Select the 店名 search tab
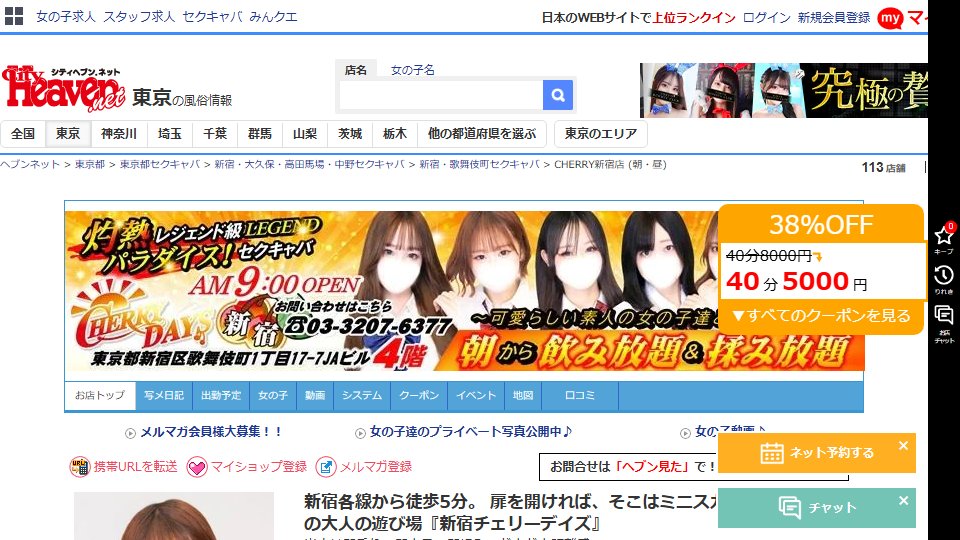The height and width of the screenshot is (540, 960). pyautogui.click(x=355, y=70)
